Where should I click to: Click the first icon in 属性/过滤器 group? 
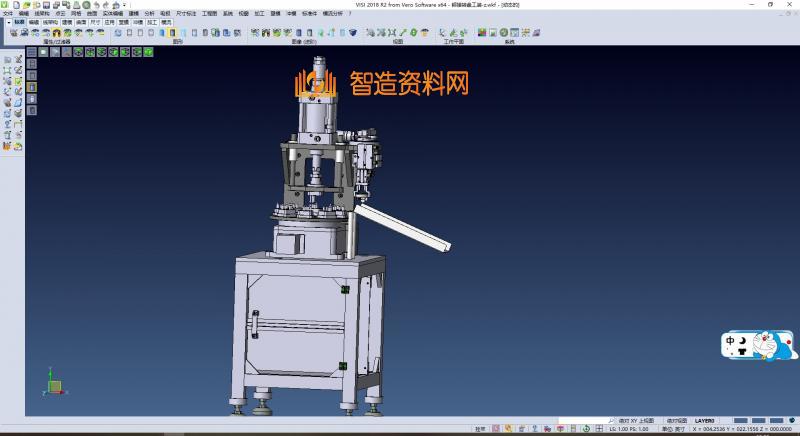[x=14, y=33]
